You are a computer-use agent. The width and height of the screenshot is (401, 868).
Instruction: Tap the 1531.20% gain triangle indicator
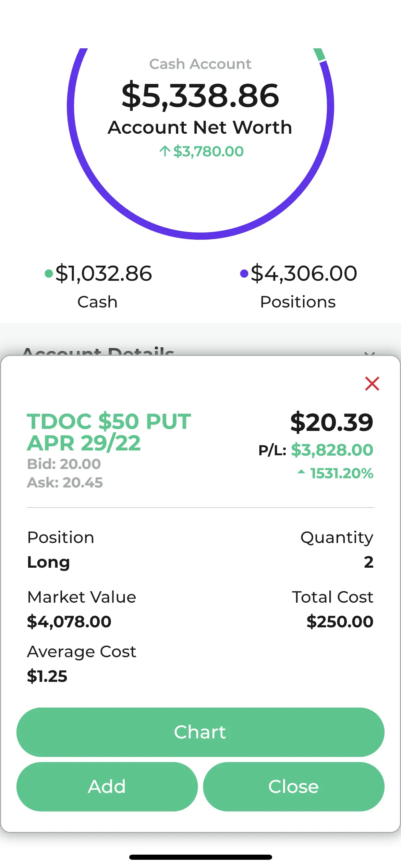[x=301, y=472]
